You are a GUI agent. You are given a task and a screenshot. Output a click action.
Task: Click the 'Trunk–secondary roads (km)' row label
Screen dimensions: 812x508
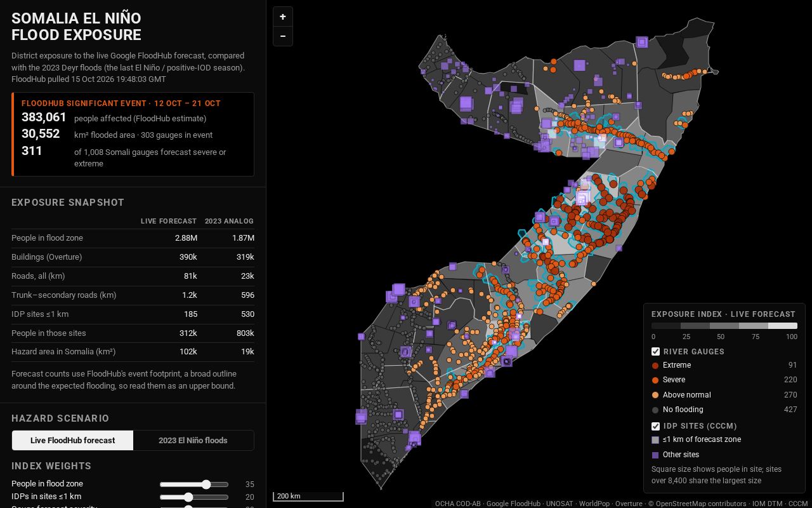[63, 295]
